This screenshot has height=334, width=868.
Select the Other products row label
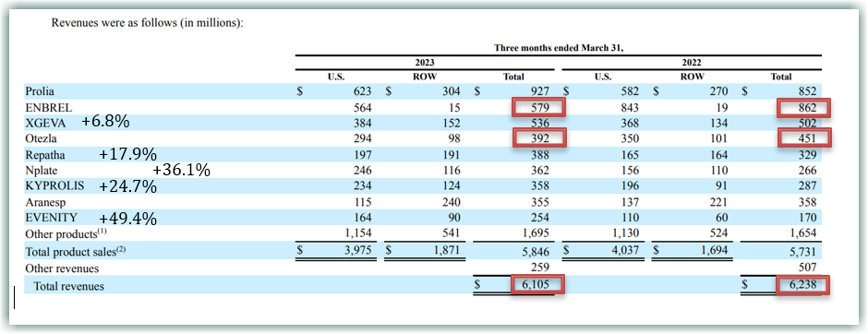66,233
